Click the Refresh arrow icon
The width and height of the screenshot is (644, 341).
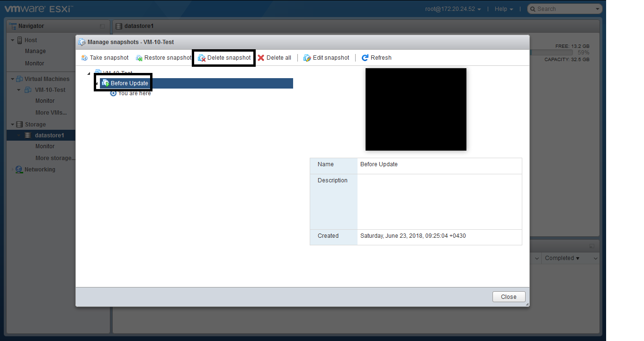365,58
